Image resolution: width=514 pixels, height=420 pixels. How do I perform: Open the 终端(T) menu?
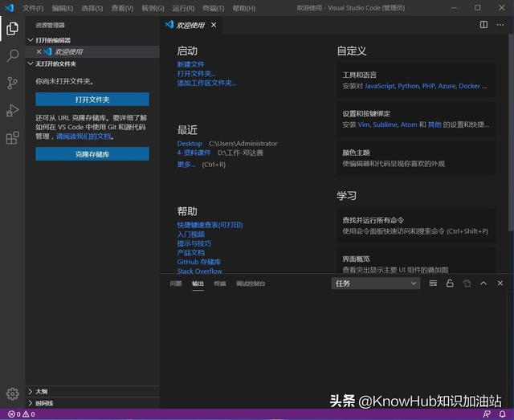click(x=214, y=8)
